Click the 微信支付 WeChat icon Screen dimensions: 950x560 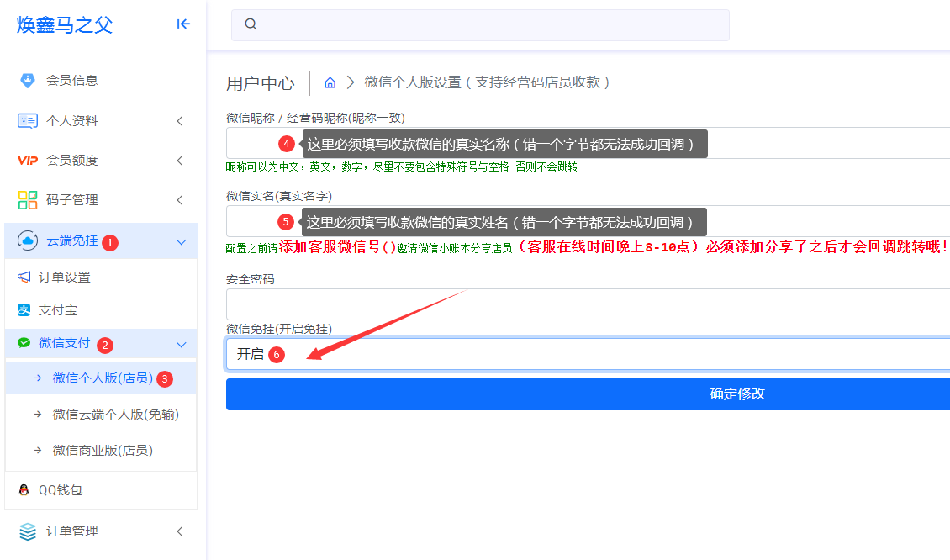pos(24,343)
